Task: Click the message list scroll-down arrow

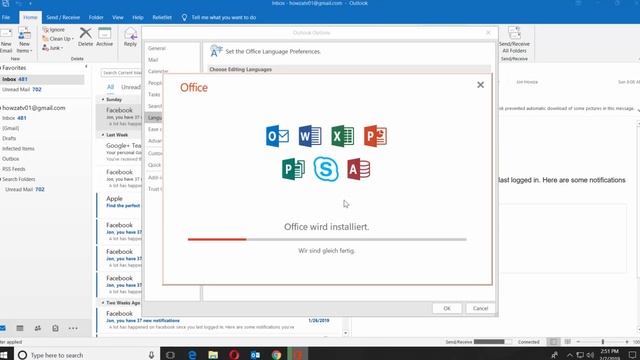Action: tap(346, 333)
